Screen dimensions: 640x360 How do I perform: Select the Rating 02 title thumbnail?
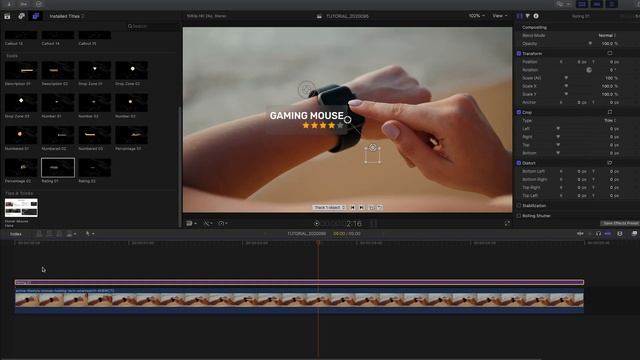[x=95, y=168]
